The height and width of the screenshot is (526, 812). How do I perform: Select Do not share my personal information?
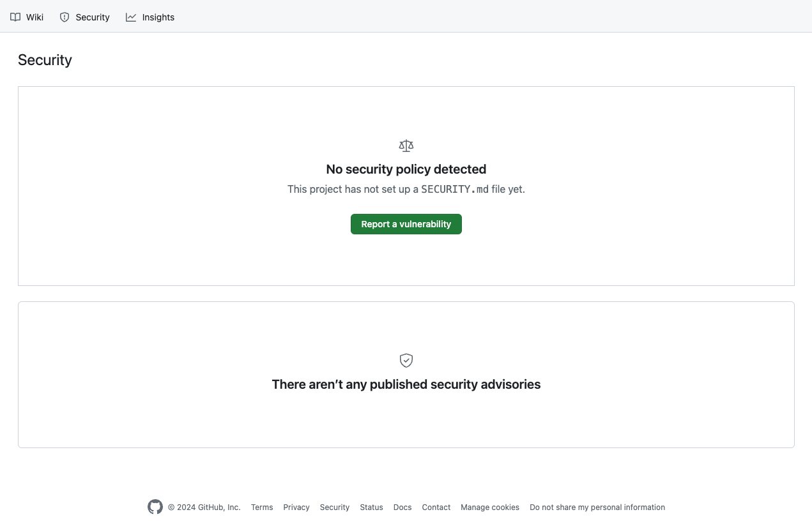tap(597, 507)
